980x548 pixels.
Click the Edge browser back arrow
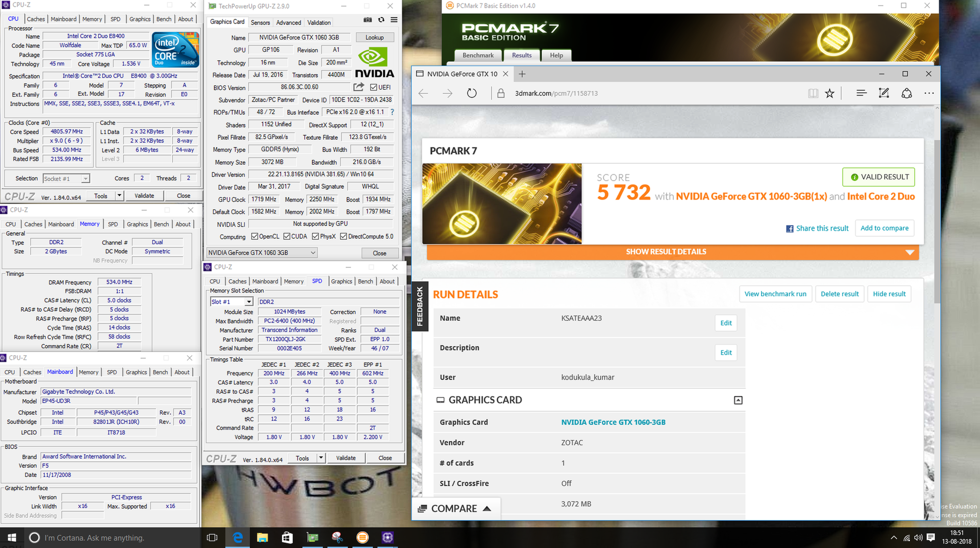423,93
